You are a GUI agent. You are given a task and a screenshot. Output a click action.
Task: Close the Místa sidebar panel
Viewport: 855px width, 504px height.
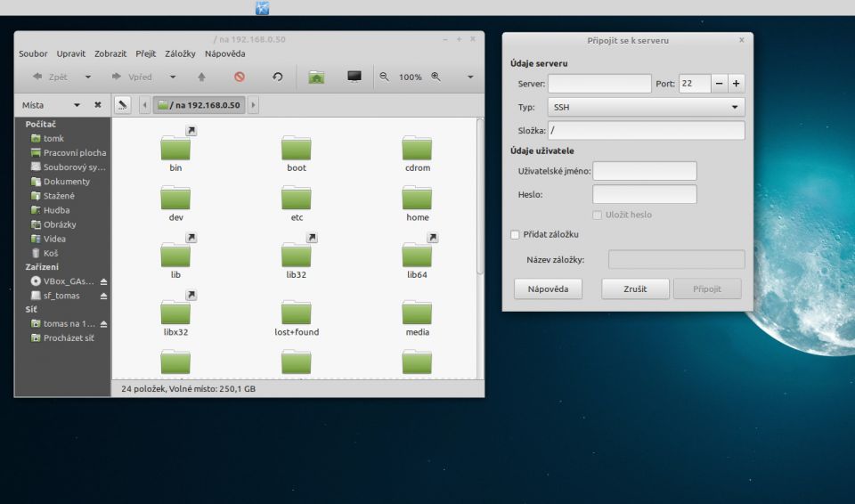tap(98, 105)
